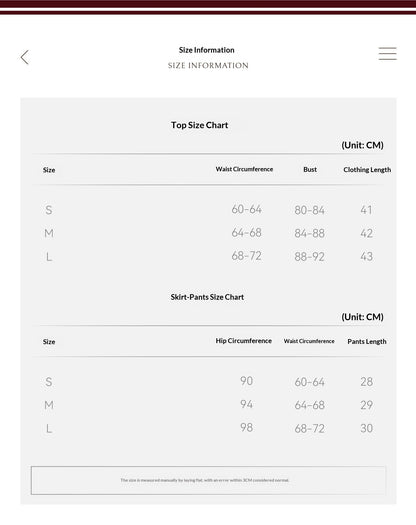Select size M row in top chart
Image resolution: width=416 pixels, height=525 pixels.
(208, 233)
